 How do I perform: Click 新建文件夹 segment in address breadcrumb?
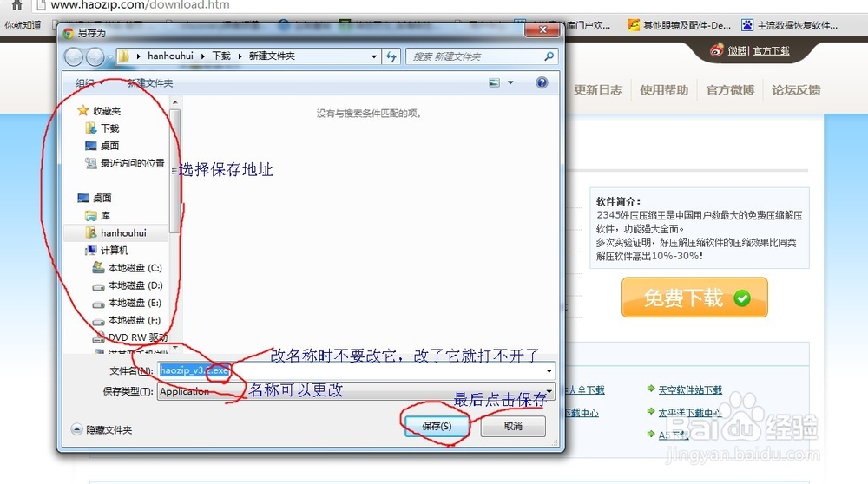click(x=272, y=56)
